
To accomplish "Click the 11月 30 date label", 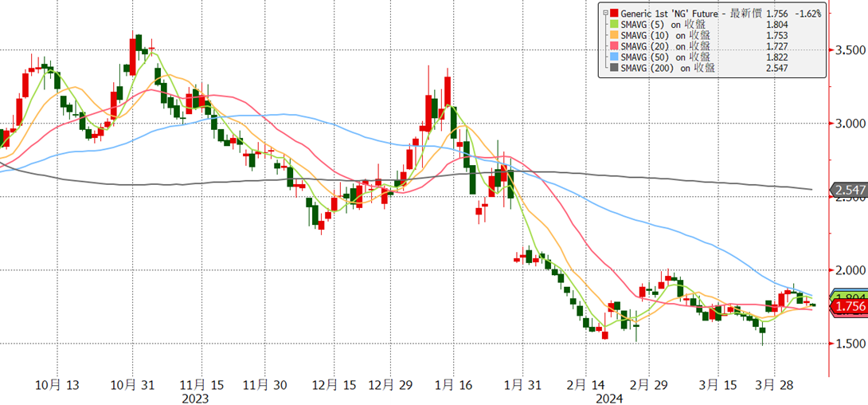I will coord(265,384).
